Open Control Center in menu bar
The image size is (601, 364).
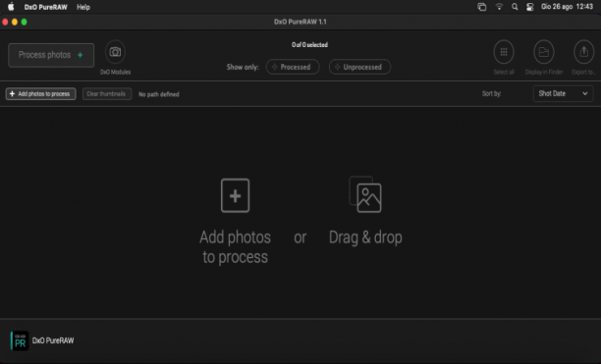(x=529, y=7)
